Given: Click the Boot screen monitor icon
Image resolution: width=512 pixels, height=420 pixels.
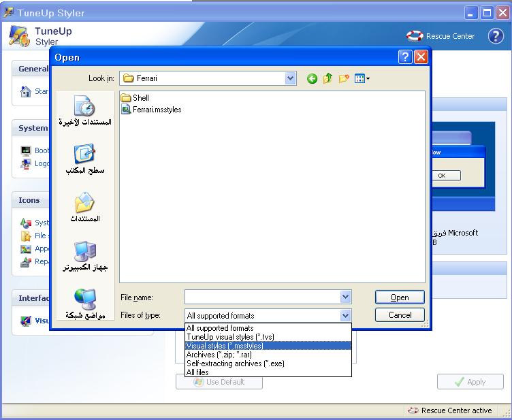Looking at the screenshot, I should point(26,150).
